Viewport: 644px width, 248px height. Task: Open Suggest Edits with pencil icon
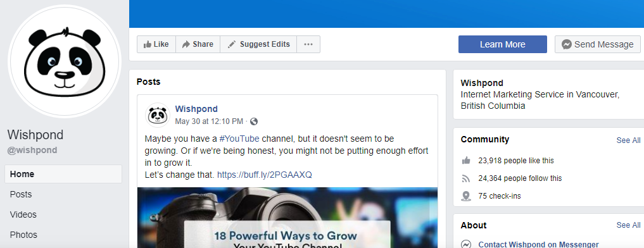pyautogui.click(x=258, y=44)
